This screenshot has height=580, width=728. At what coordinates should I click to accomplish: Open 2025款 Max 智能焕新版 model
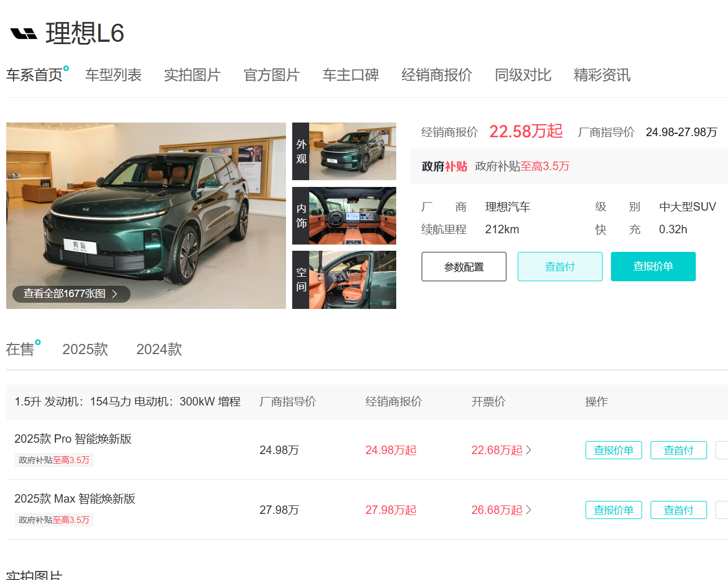point(75,499)
